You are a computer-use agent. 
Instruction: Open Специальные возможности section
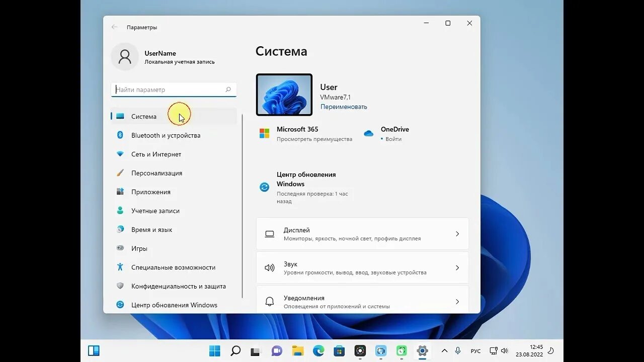174,267
